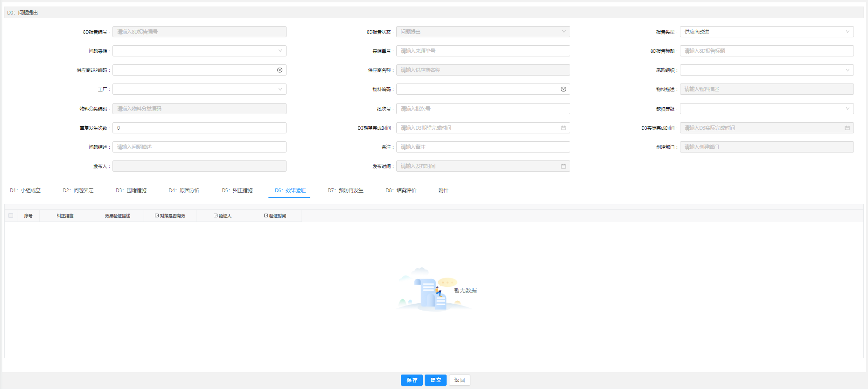The height and width of the screenshot is (389, 868).
Task: Switch to the 附件 tab
Action: pos(443,190)
